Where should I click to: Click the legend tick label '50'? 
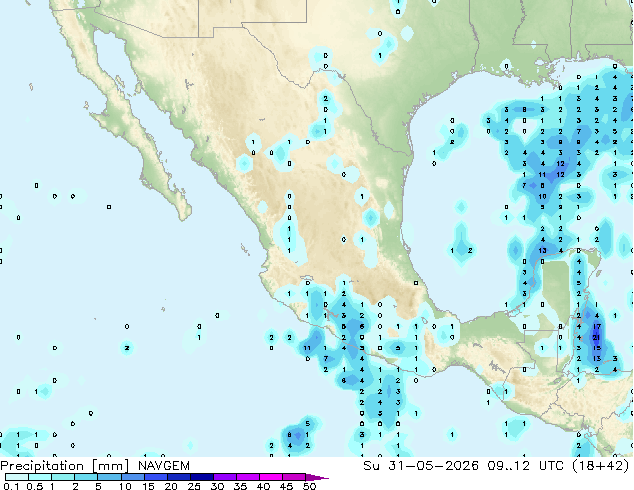(x=309, y=486)
